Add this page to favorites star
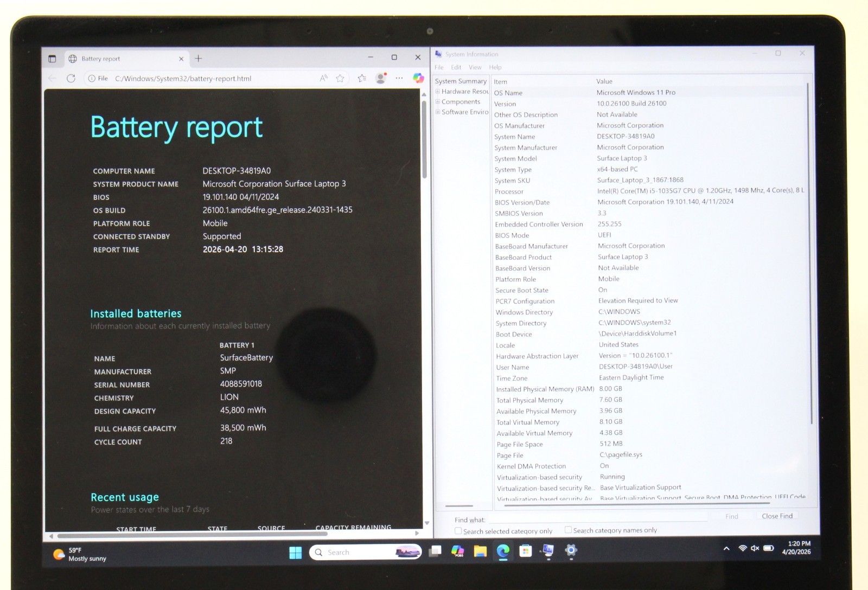This screenshot has width=868, height=590. coord(340,79)
